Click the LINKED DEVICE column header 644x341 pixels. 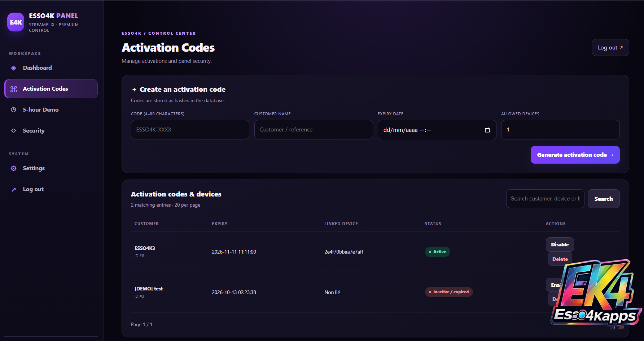tap(341, 224)
